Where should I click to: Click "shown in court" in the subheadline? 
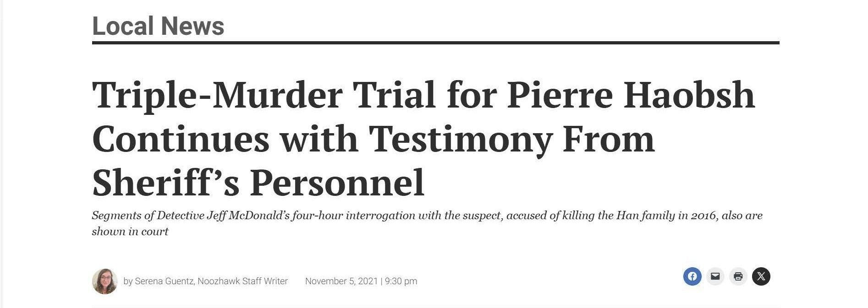(x=130, y=232)
